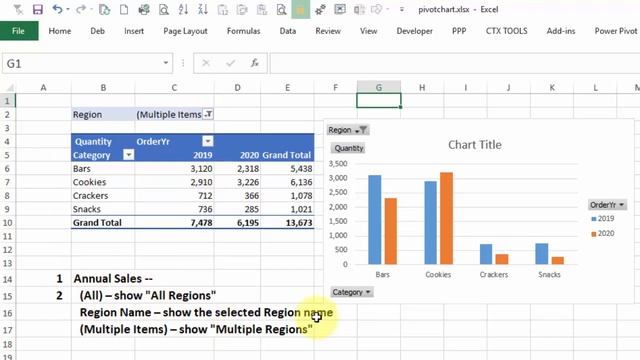640x360 pixels.
Task: Click the Redo arrow icon
Action: (81, 9)
